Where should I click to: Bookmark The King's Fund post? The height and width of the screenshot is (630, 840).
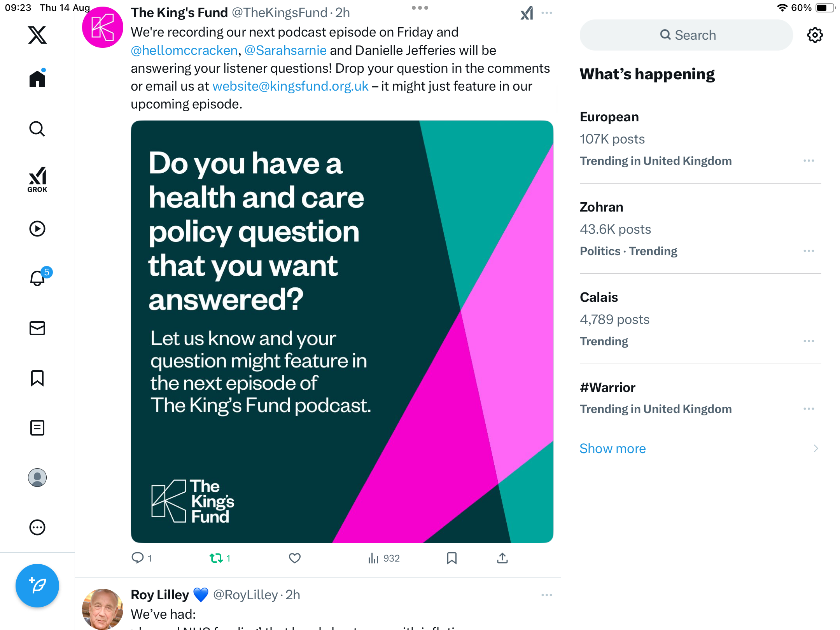click(451, 558)
